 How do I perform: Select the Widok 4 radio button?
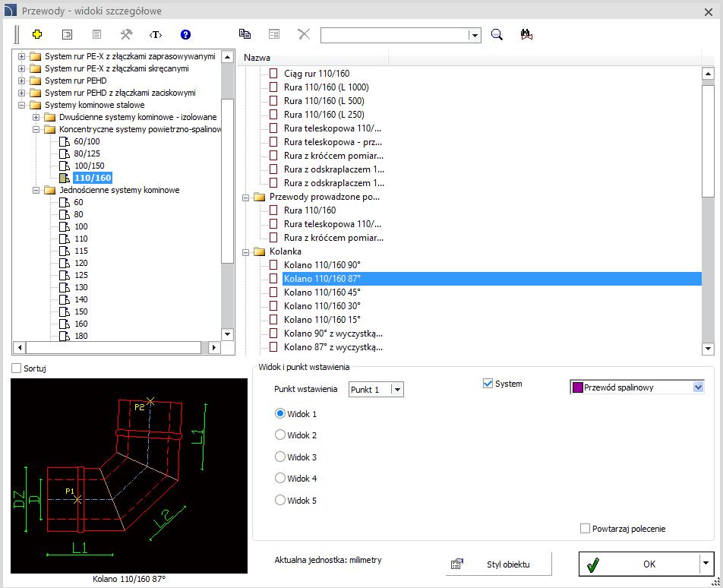(280, 479)
